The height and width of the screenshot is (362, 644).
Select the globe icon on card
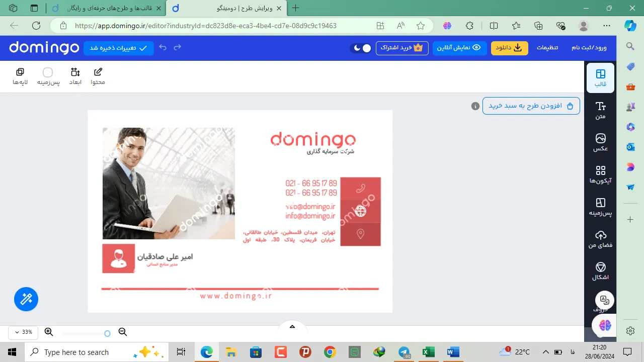361,211
